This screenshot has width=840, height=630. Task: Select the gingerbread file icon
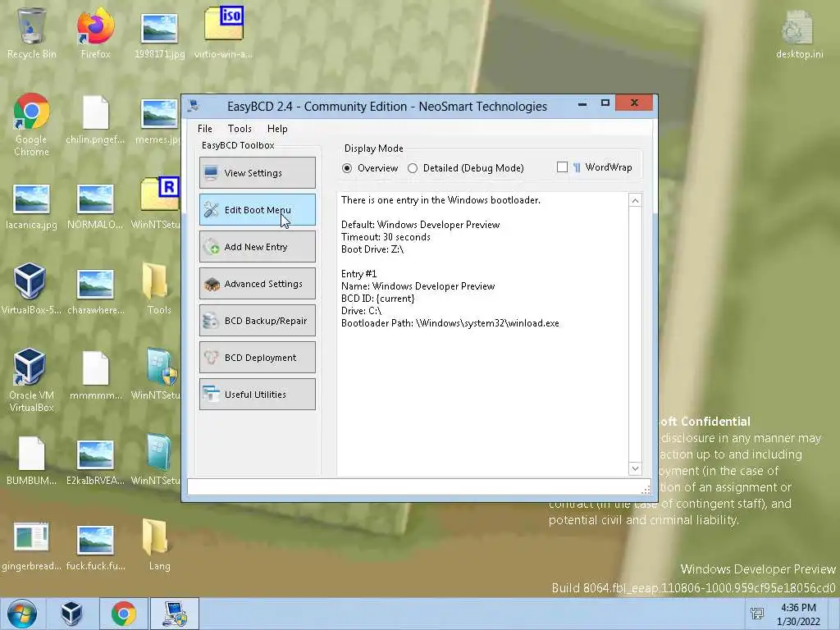pos(31,546)
